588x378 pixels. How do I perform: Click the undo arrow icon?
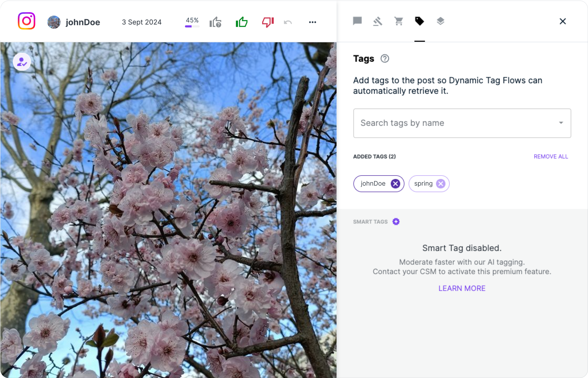(288, 22)
